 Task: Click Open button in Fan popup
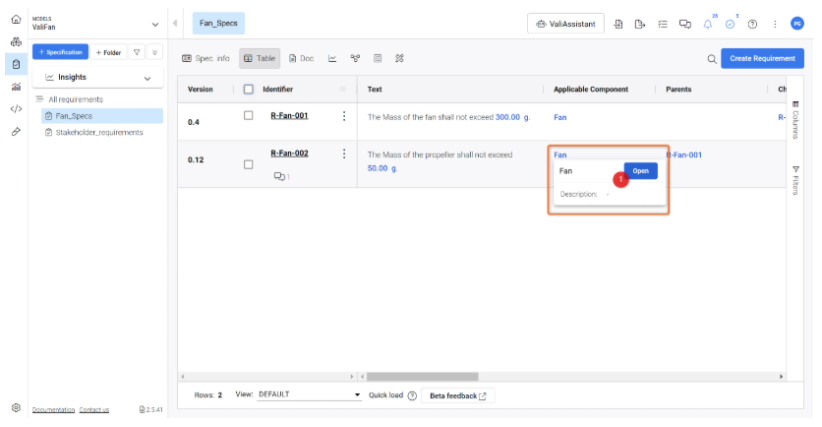641,171
